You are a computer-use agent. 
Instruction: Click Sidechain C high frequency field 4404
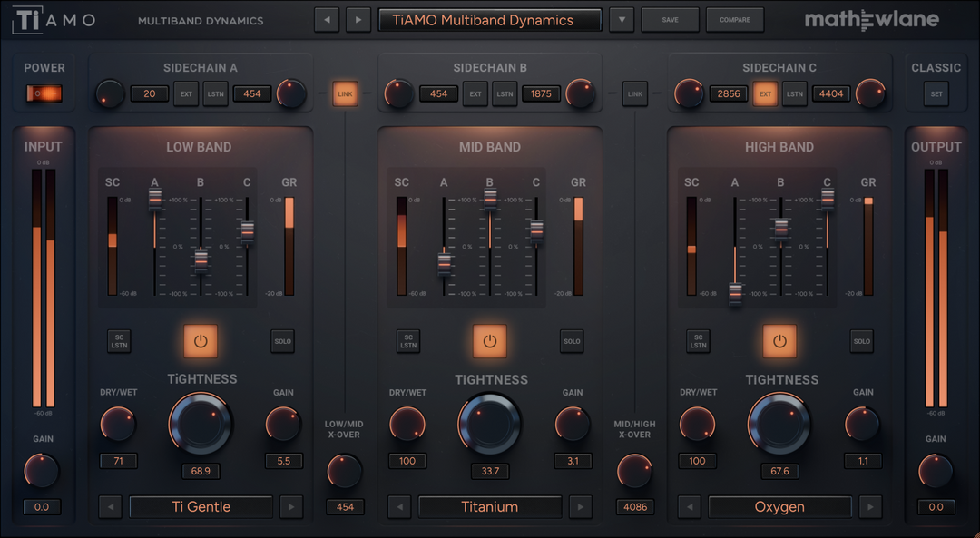coord(831,93)
